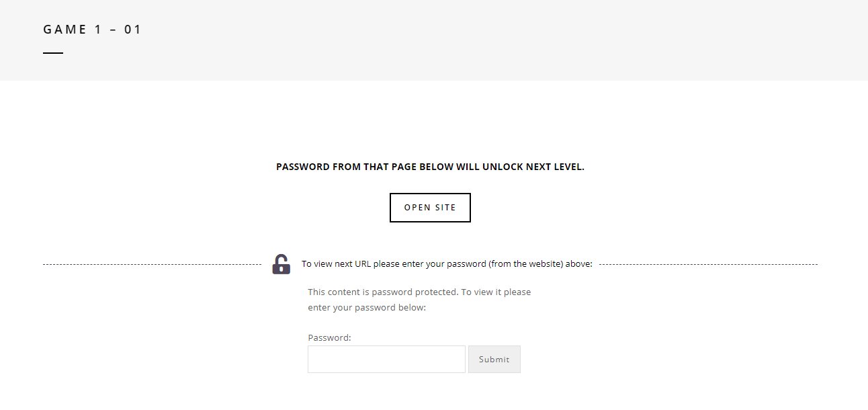The width and height of the screenshot is (868, 410).
Task: Click the word GAME in page title
Action: [x=66, y=30]
